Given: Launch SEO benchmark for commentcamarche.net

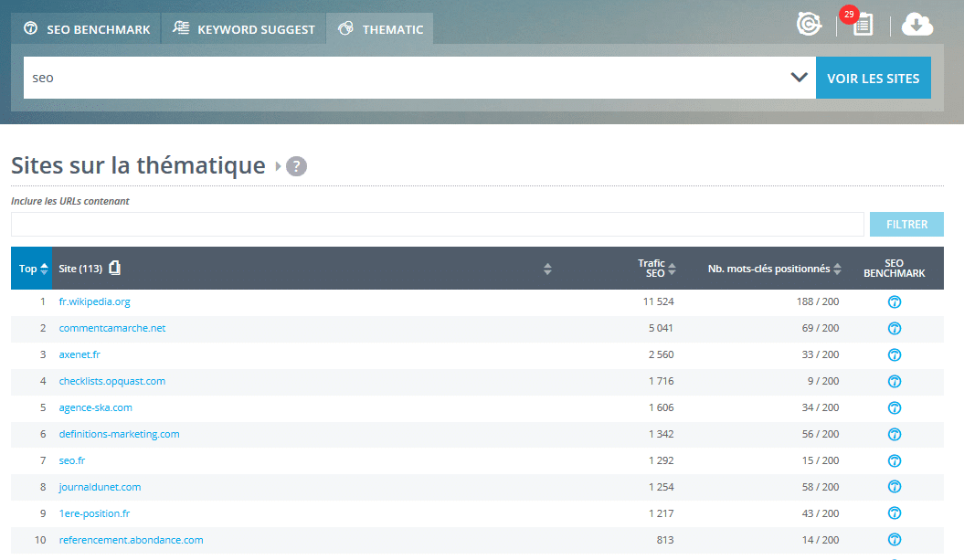Looking at the screenshot, I should pos(894,328).
